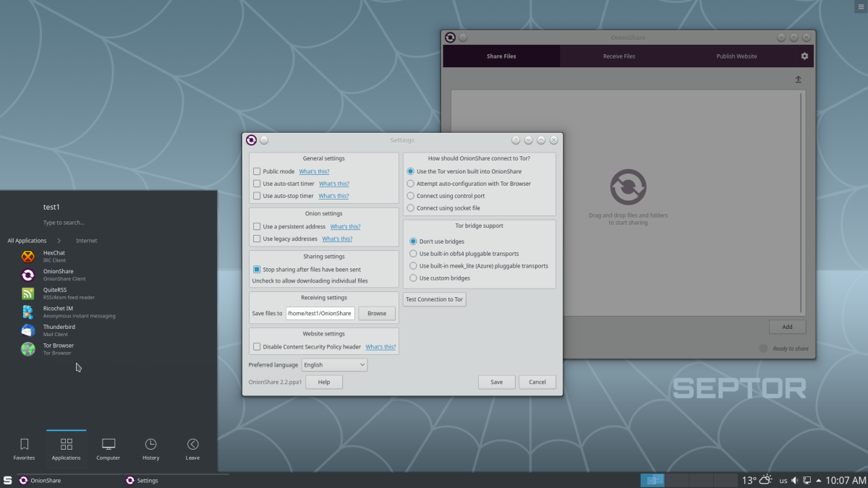Click the Septor application launcher icon
Viewport: 868px width, 488px height.
coord(7,480)
